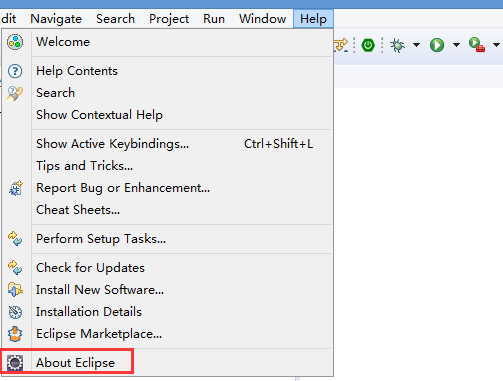
Task: Expand the Run dropdown arrow
Action: click(x=456, y=45)
